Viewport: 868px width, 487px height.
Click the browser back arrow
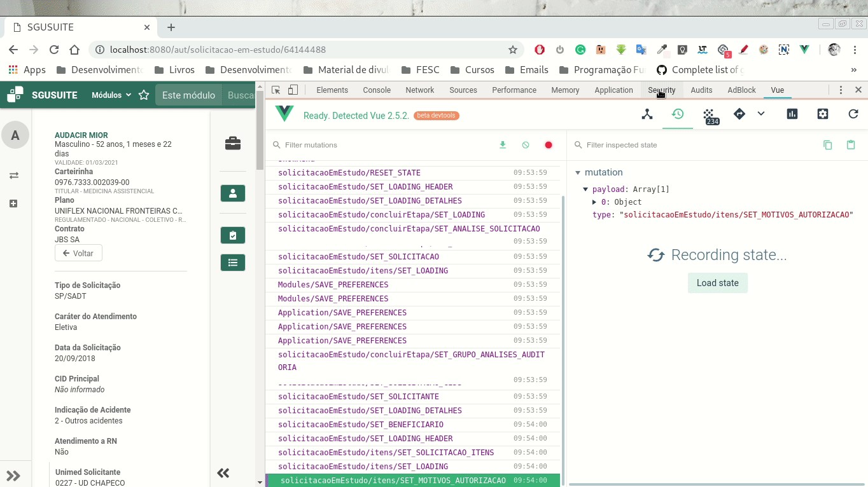[x=13, y=50]
